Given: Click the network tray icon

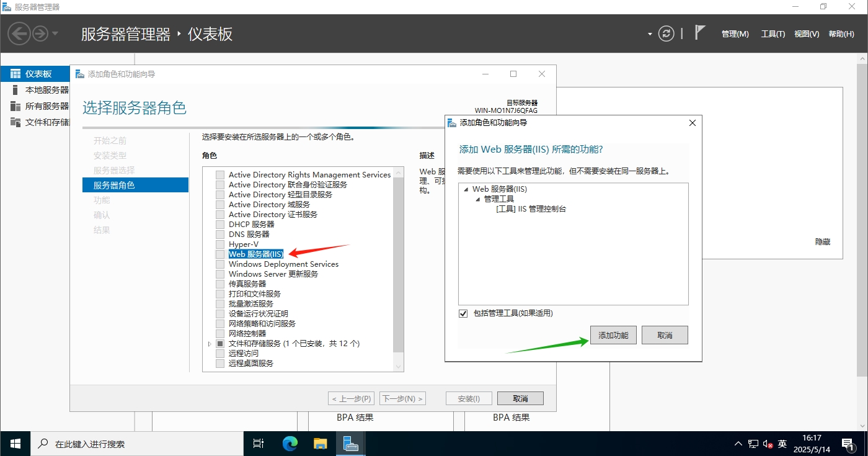Looking at the screenshot, I should click(753, 444).
